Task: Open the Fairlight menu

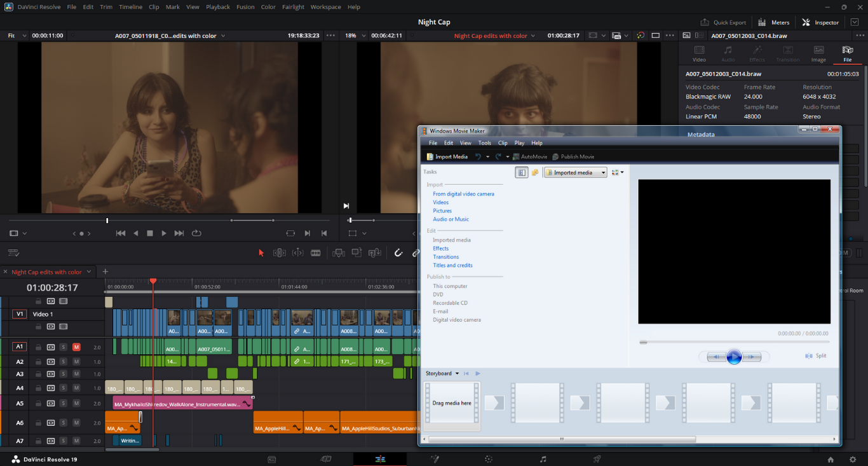Action: (293, 7)
